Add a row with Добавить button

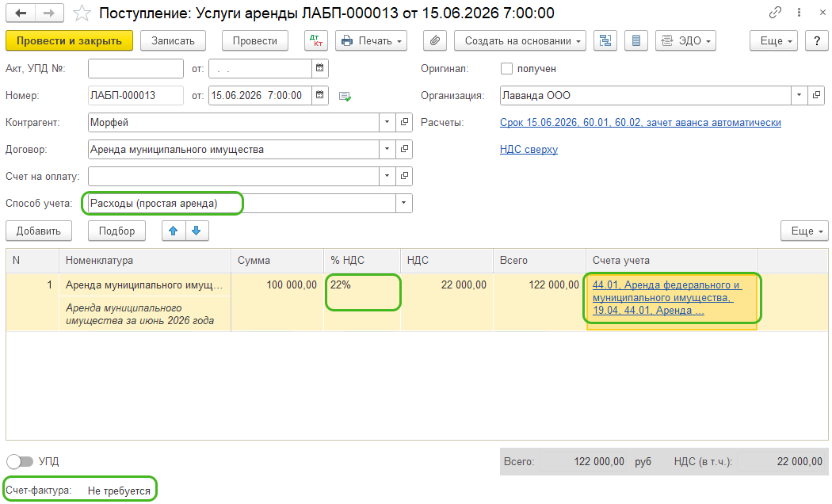39,231
